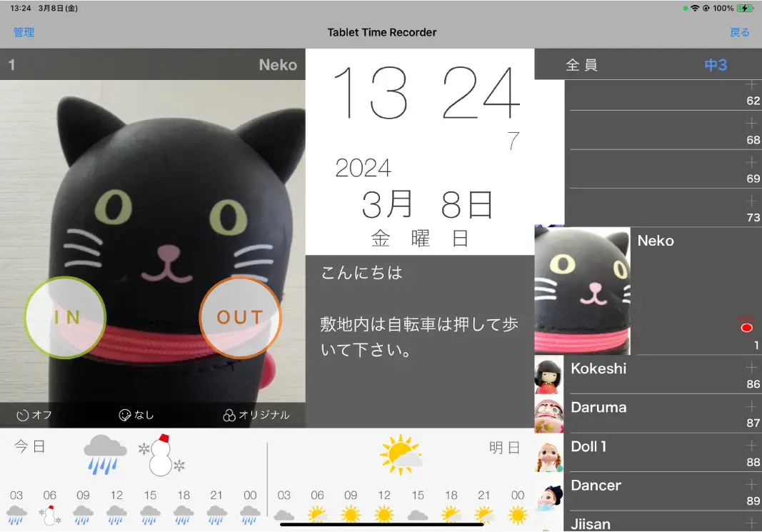762x532 pixels.
Task: Tap today's large rain cloud weather icon
Action: (104, 454)
